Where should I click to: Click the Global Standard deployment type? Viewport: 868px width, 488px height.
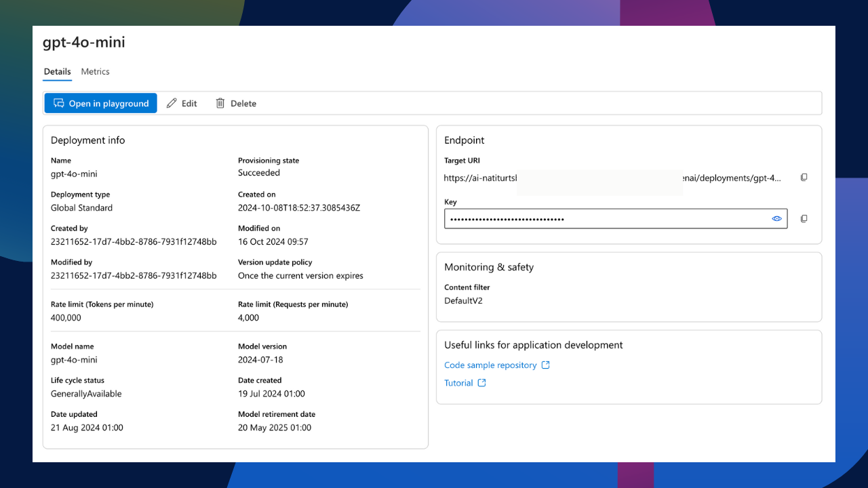[82, 208]
